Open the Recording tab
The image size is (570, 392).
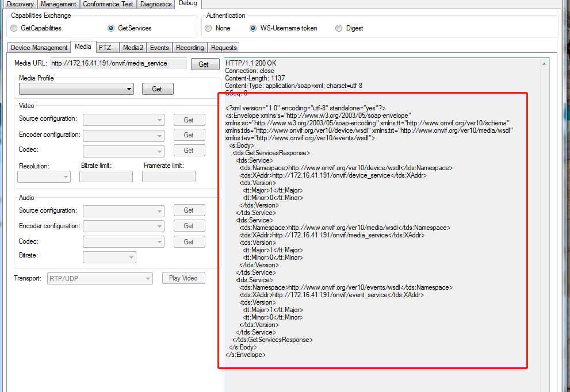190,47
